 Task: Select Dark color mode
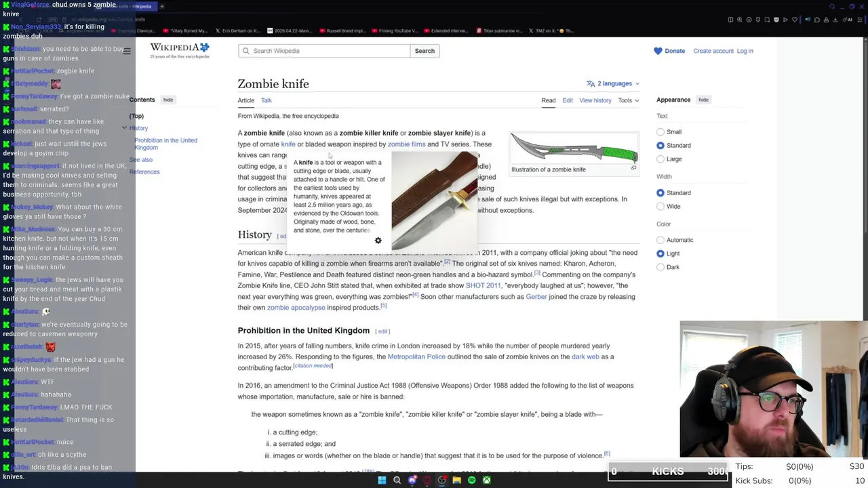[660, 267]
